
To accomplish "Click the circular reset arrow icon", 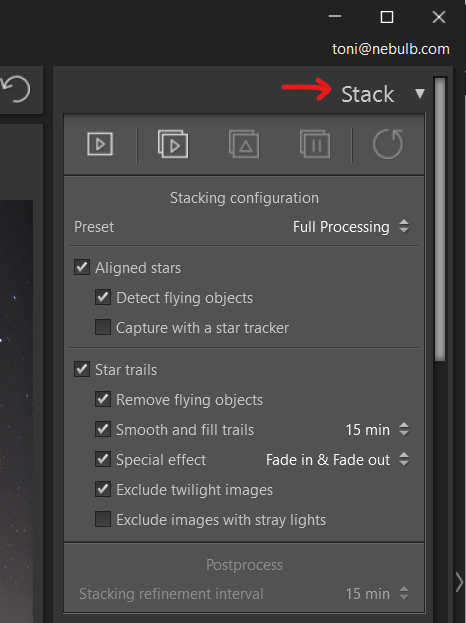I will pos(388,144).
